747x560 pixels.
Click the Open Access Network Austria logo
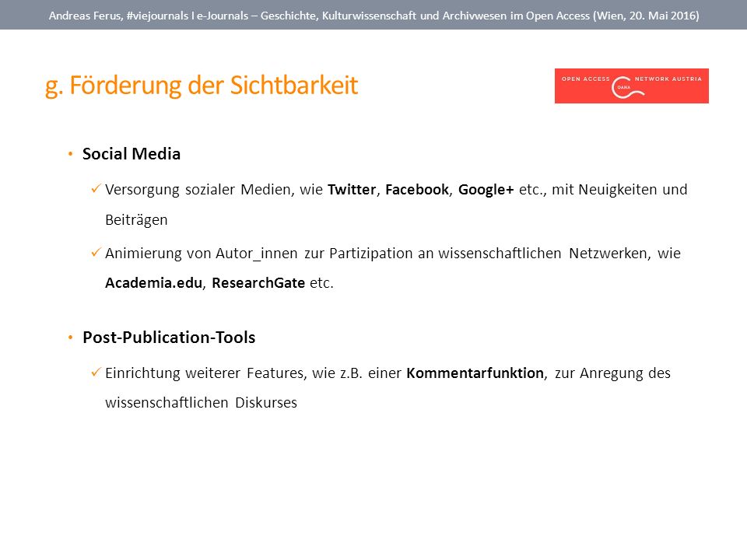click(631, 86)
